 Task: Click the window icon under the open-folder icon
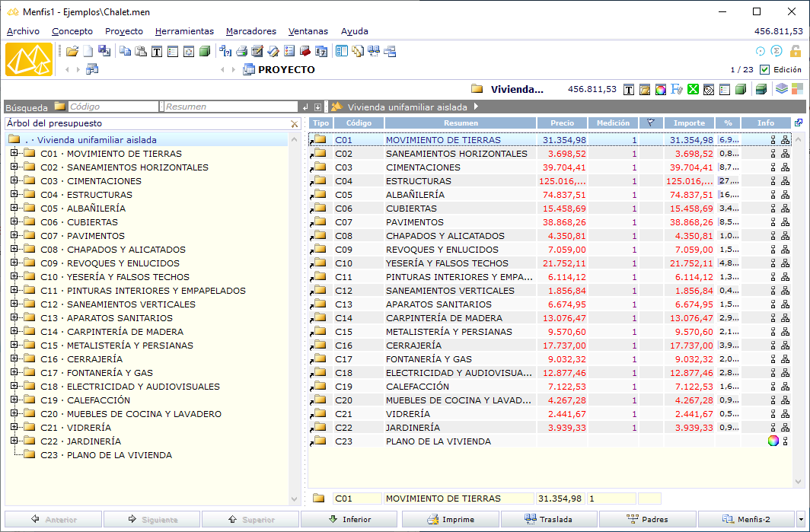click(x=92, y=68)
